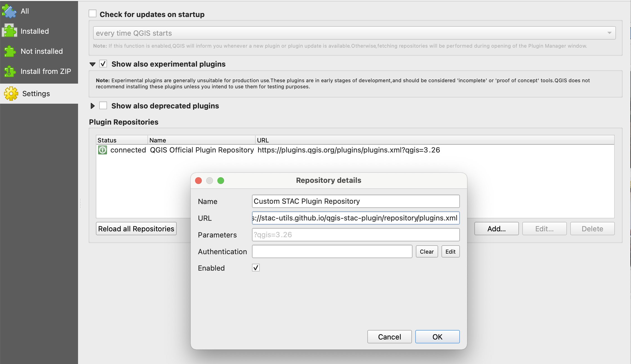This screenshot has height=364, width=631.
Task: Cancel the Repository details dialog
Action: pos(389,337)
